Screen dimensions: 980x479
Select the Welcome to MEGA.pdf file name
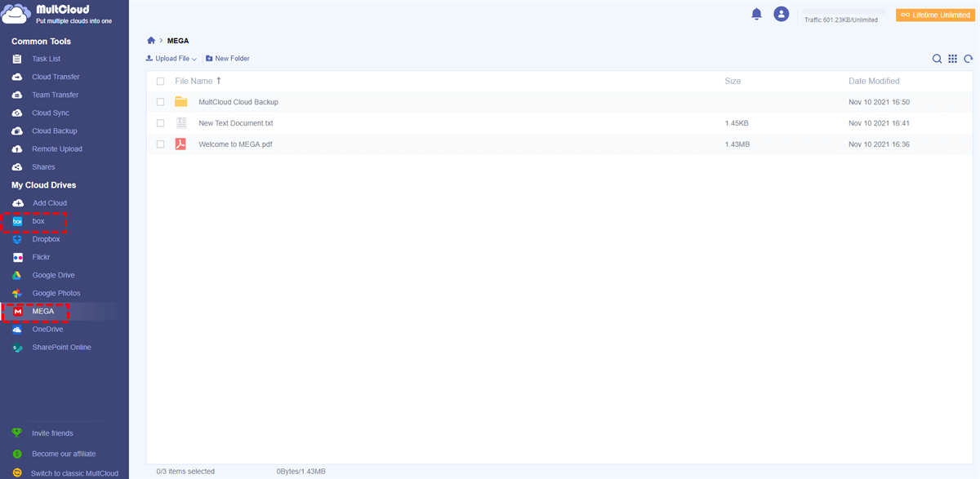[235, 144]
